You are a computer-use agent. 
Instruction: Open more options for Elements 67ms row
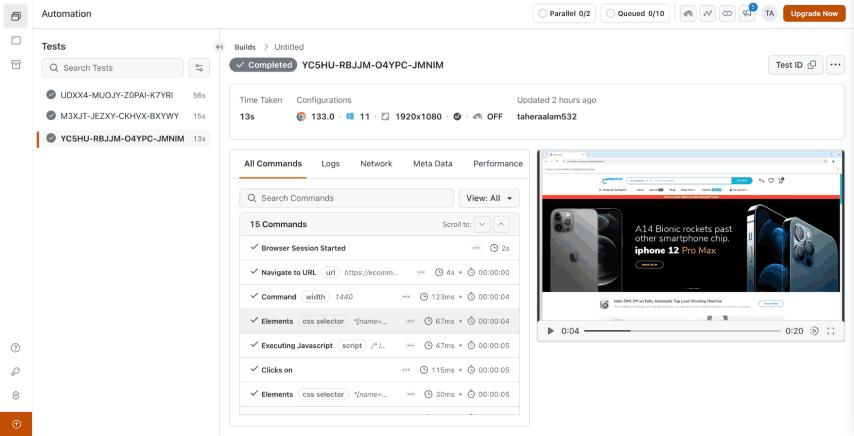pos(410,321)
